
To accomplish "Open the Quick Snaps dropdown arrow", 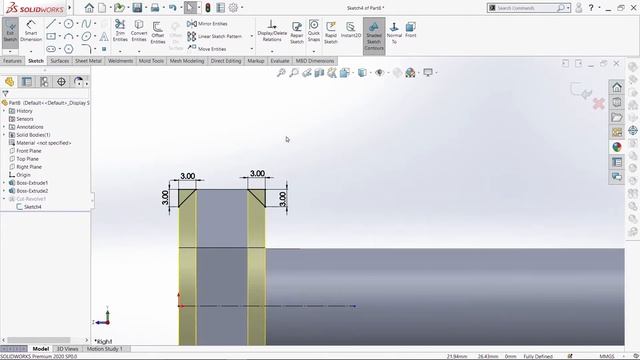I will coord(314,51).
